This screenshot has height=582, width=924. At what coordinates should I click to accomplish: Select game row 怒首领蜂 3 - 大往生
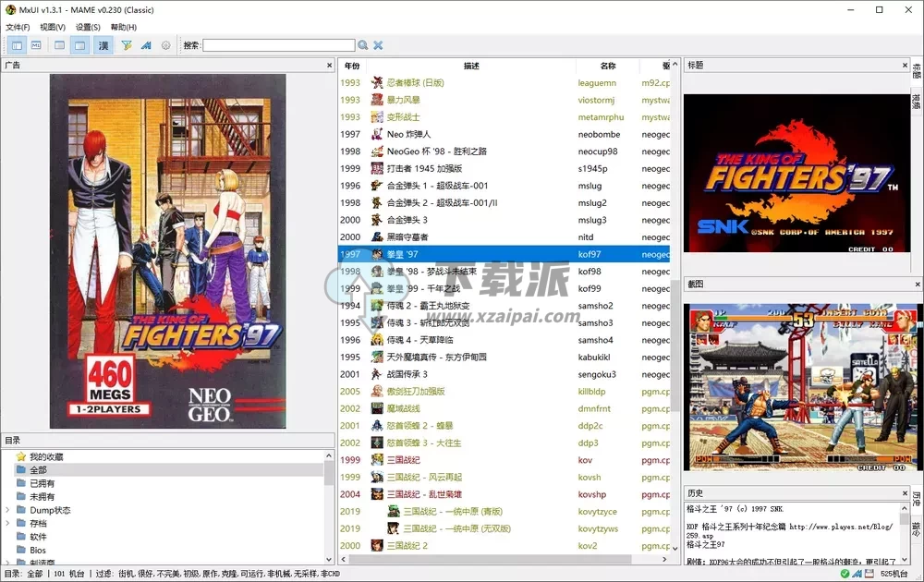[504, 443]
